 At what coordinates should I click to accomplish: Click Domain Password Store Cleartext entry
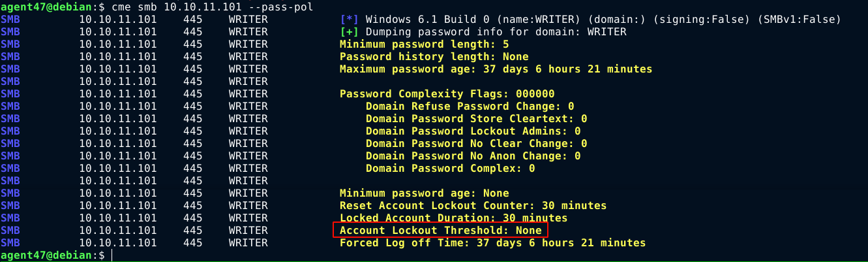pos(476,119)
